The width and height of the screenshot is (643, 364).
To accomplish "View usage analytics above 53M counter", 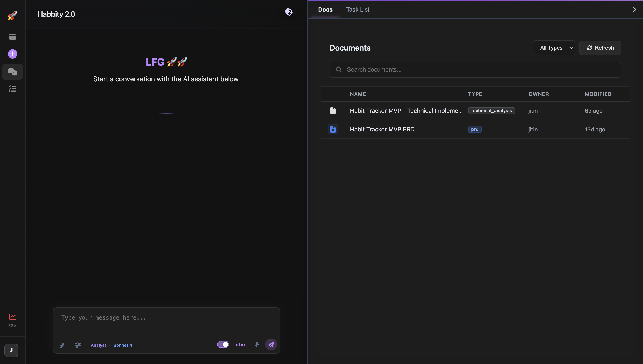I will tap(12, 316).
